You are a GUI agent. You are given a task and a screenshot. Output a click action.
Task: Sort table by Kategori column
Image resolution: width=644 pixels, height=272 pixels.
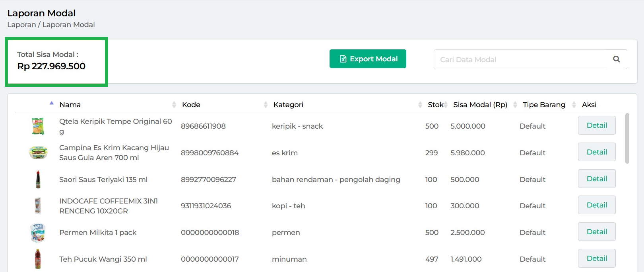(288, 105)
